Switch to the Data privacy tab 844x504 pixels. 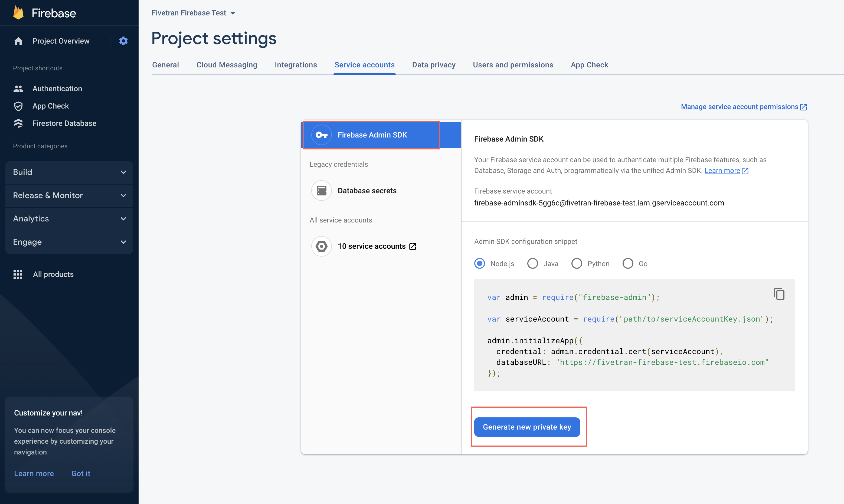click(434, 64)
